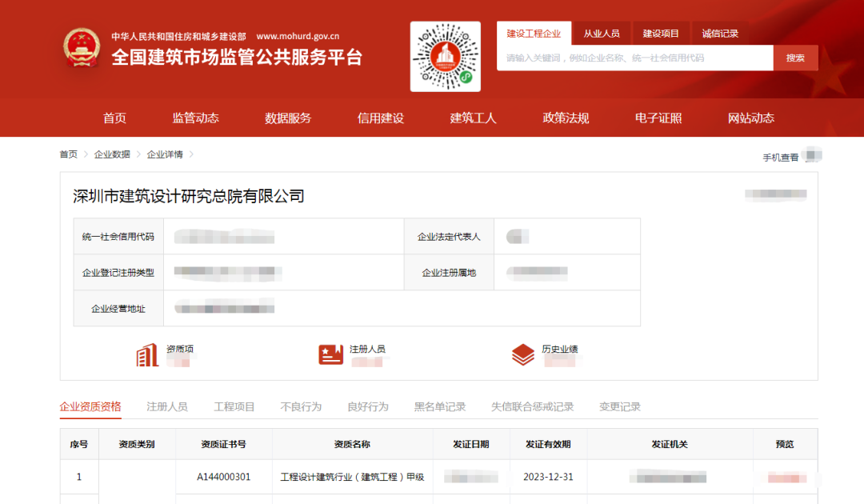Click the 统一社会信用代码 label

click(x=118, y=237)
